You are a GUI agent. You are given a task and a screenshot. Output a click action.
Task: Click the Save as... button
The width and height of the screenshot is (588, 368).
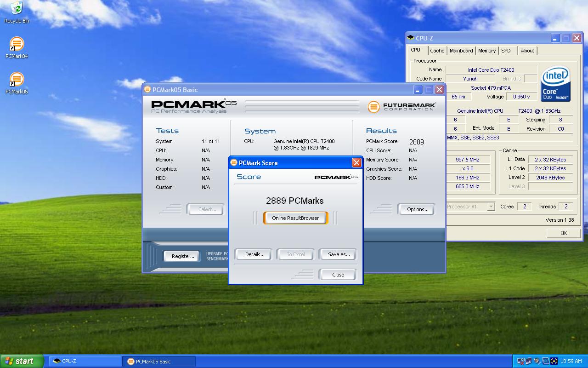[x=339, y=254]
